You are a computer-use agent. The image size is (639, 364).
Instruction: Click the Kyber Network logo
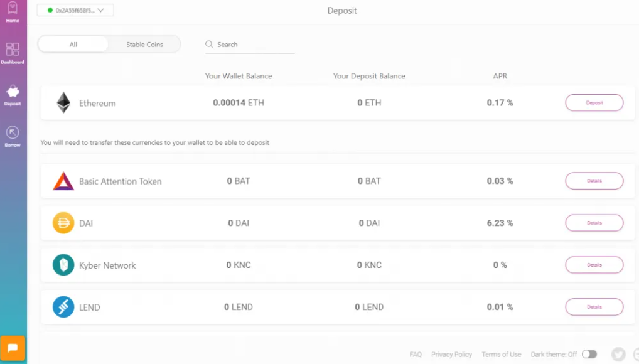click(x=63, y=265)
